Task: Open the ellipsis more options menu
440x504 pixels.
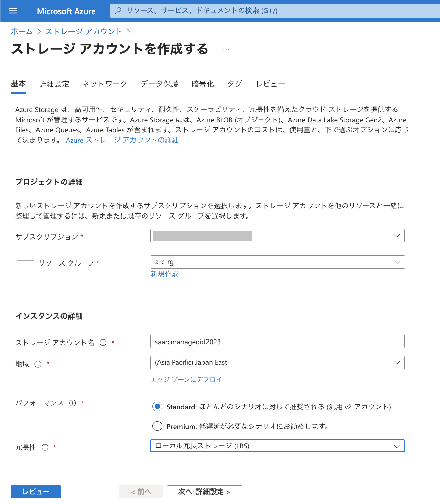Action: (x=226, y=50)
